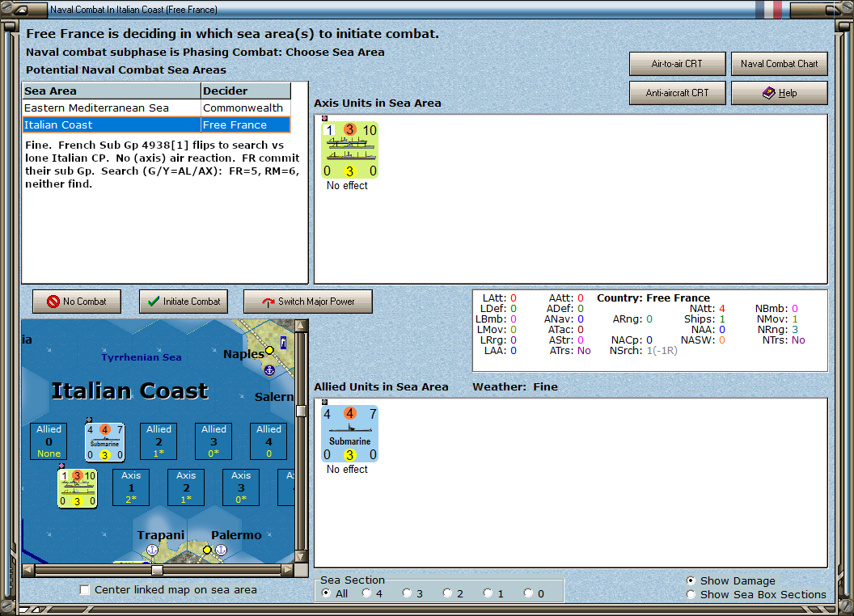The image size is (854, 616).
Task: Select the Axis 1 sea box
Action: point(131,487)
